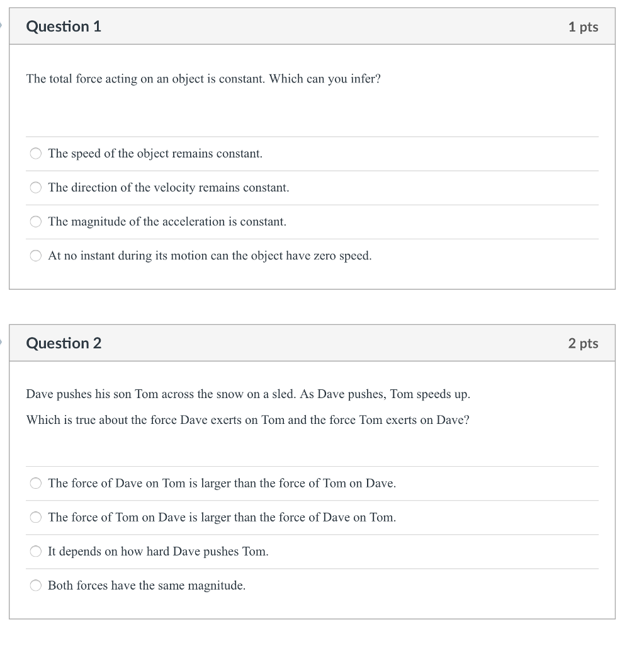Flag Question 2 using the flag icon
The height and width of the screenshot is (645, 644).
point(2,343)
